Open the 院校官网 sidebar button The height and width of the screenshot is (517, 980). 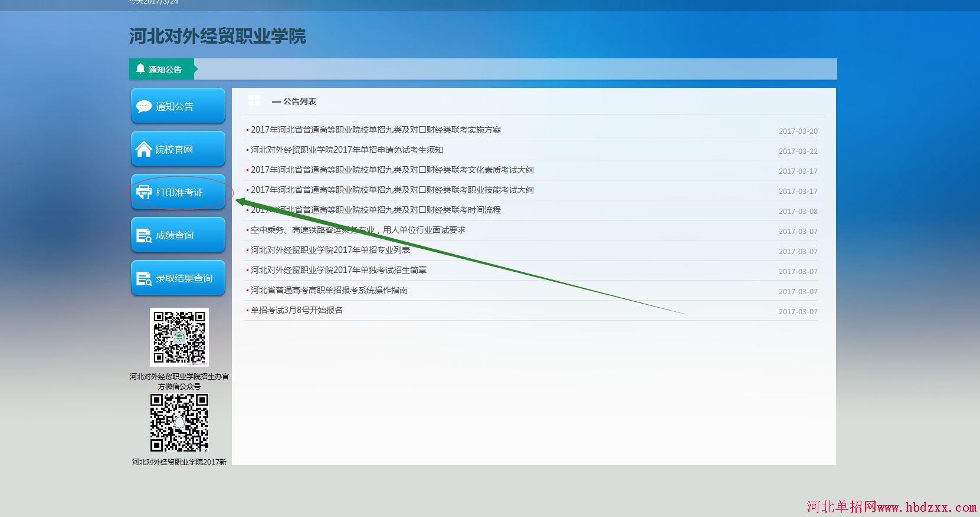pos(178,149)
